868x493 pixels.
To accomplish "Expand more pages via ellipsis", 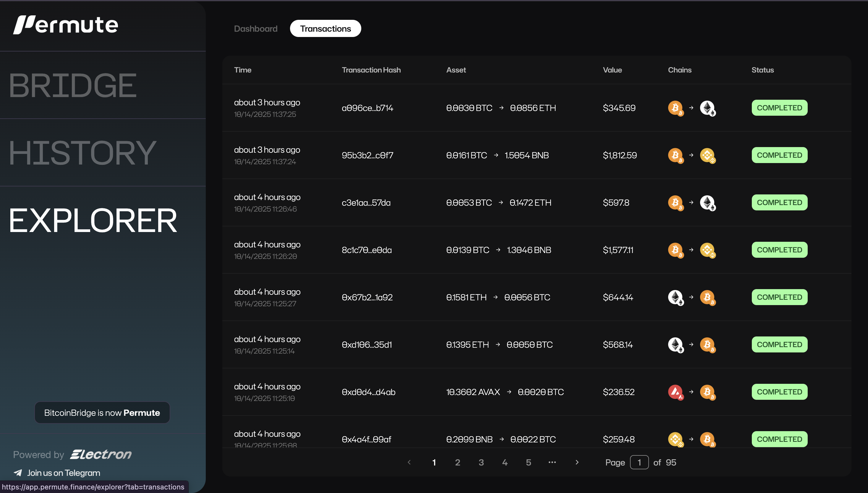I will (x=552, y=462).
